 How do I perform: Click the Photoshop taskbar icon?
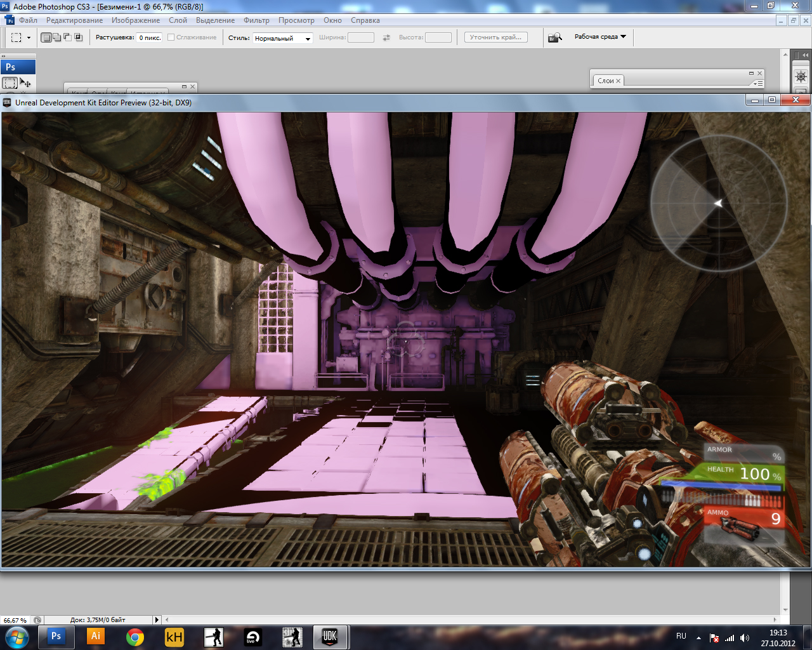[x=56, y=637]
